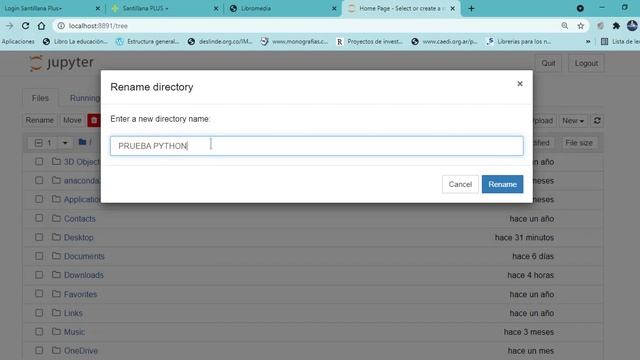
Task: Bookmark this page with the star icon
Action: [580, 26]
